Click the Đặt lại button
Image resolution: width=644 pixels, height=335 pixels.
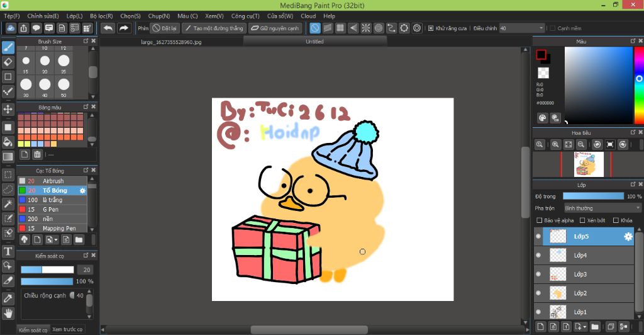[x=165, y=28]
